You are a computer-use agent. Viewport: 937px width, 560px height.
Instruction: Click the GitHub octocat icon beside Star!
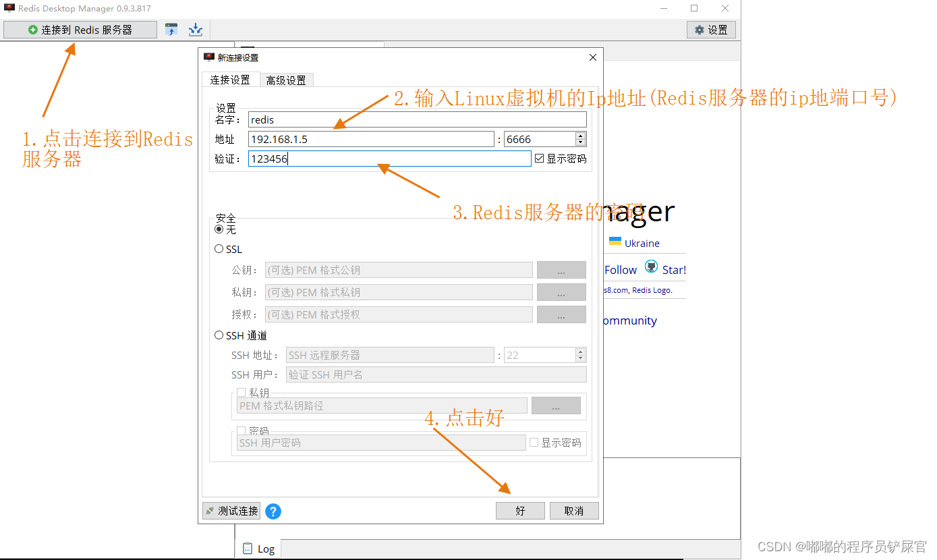click(x=651, y=267)
